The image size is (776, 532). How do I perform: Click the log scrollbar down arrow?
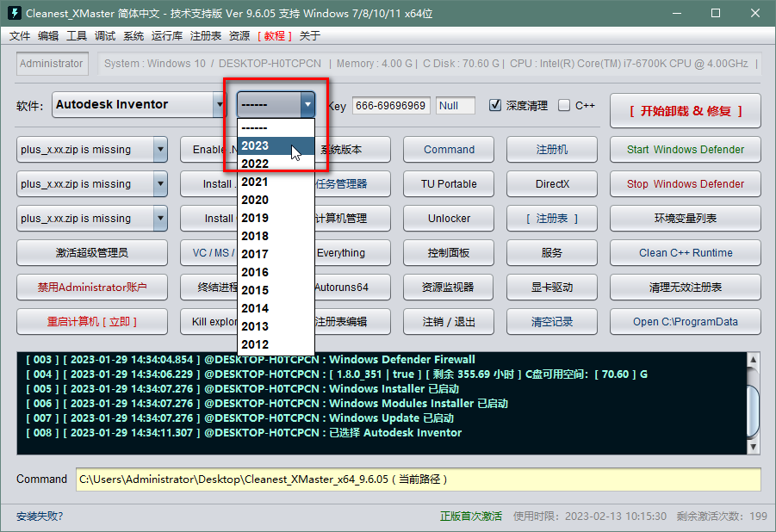(753, 448)
